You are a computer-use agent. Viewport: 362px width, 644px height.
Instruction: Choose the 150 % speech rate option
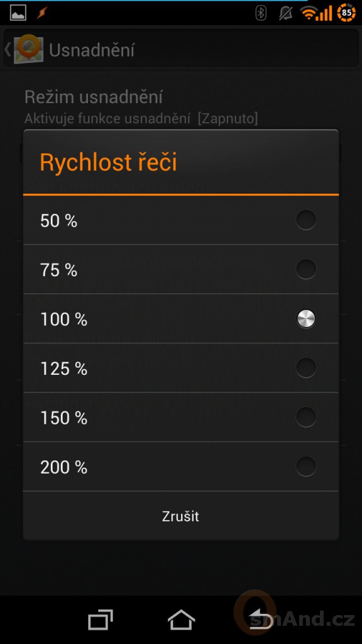click(181, 418)
